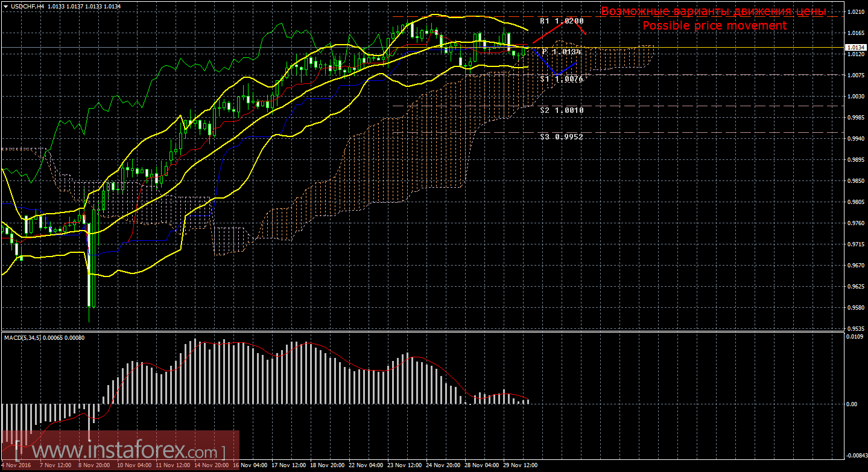Click the S3 0.9952 support label
The height and width of the screenshot is (472, 868).
561,137
